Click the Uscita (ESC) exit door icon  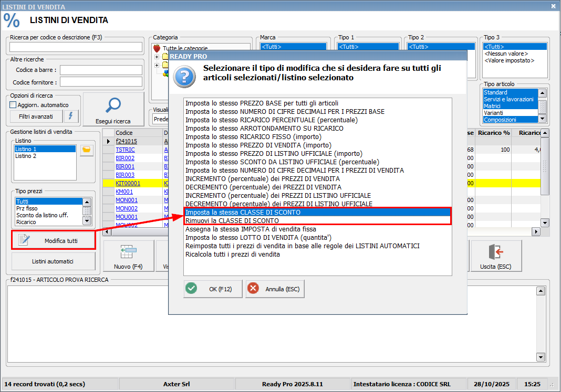click(496, 251)
